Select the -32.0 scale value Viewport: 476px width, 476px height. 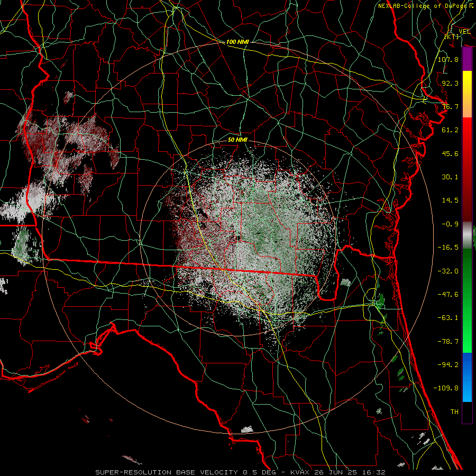[x=448, y=271]
